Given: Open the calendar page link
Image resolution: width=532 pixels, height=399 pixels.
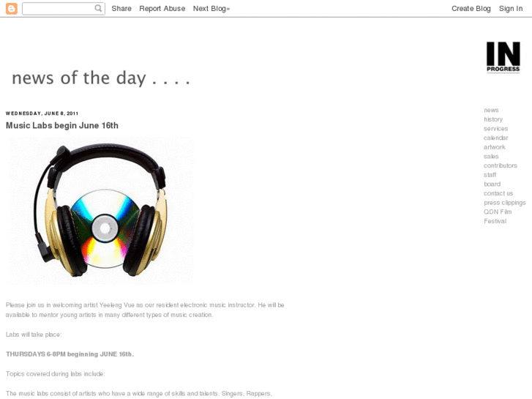Looking at the screenshot, I should pos(495,138).
